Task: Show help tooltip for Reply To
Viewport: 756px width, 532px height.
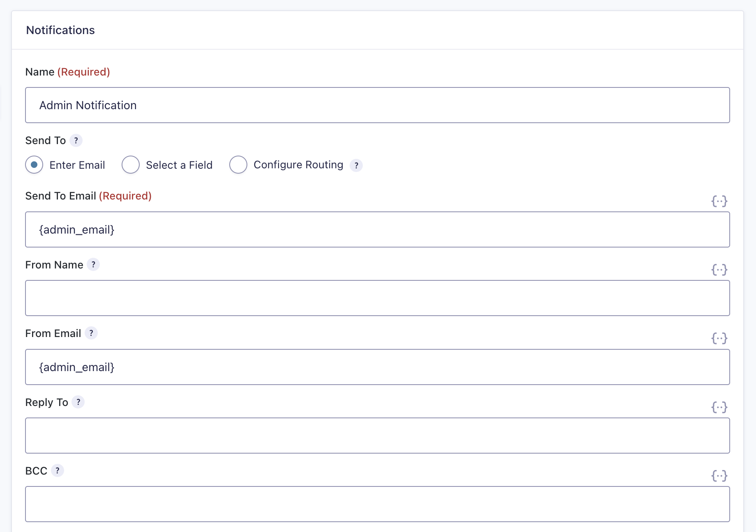Action: coord(78,402)
